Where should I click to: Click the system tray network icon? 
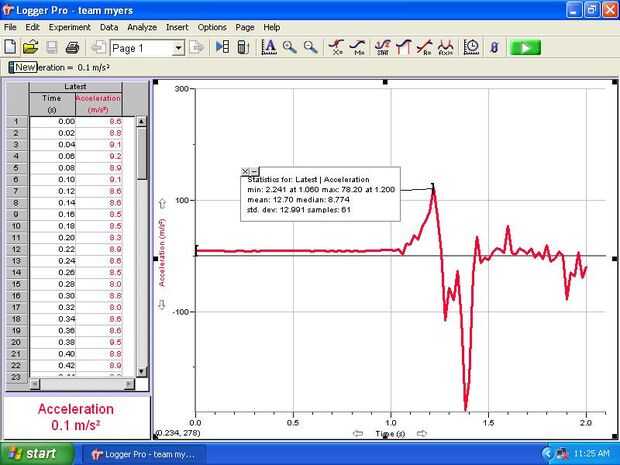(x=561, y=454)
